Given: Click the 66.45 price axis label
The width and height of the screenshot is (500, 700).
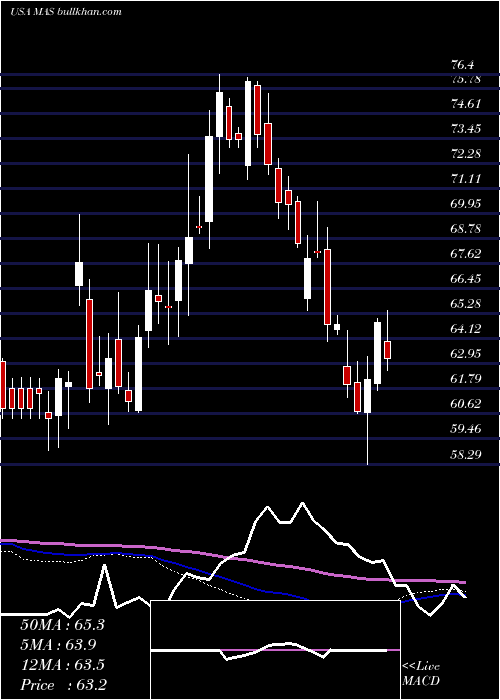Looking at the screenshot, I should pyautogui.click(x=466, y=279).
